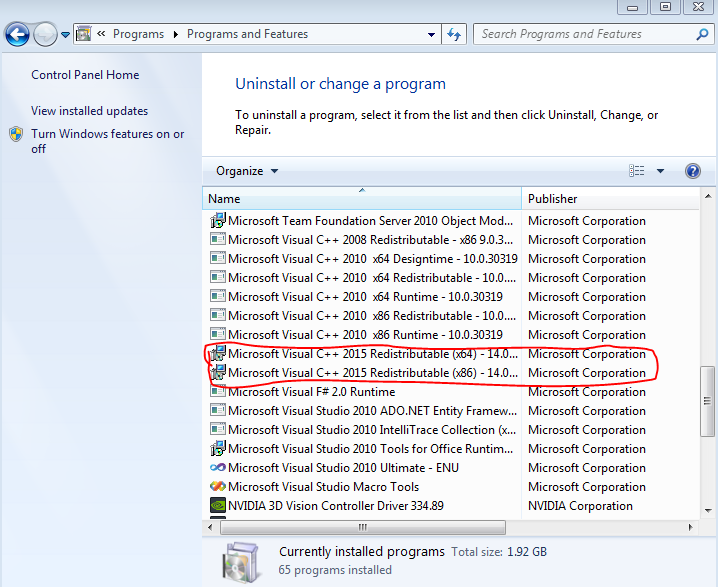The image size is (718, 587).
Task: Go back with the blue Back arrow
Action: tap(17, 34)
